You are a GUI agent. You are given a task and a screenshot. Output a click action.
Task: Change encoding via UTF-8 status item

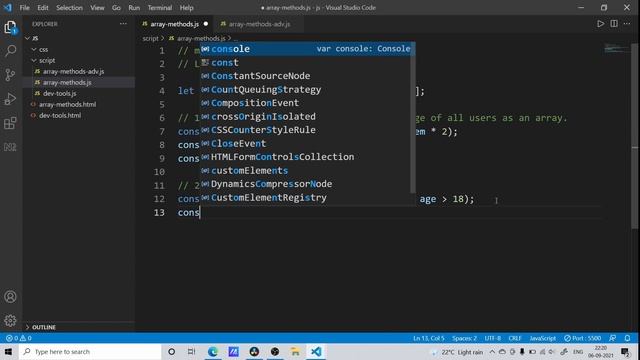pos(493,338)
